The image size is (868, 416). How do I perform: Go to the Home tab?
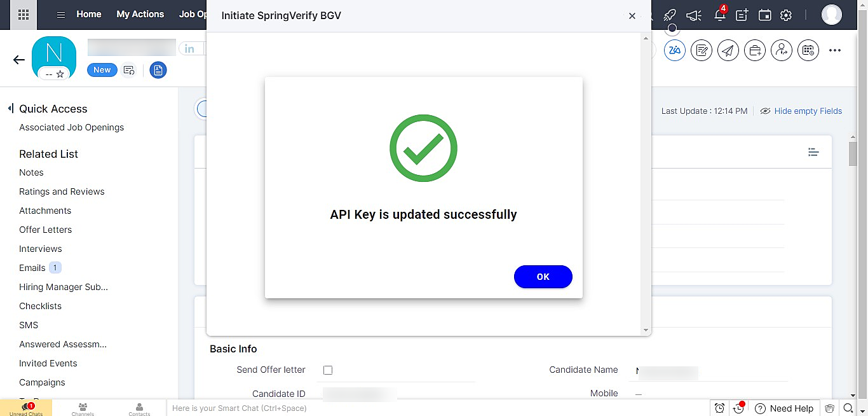point(89,14)
